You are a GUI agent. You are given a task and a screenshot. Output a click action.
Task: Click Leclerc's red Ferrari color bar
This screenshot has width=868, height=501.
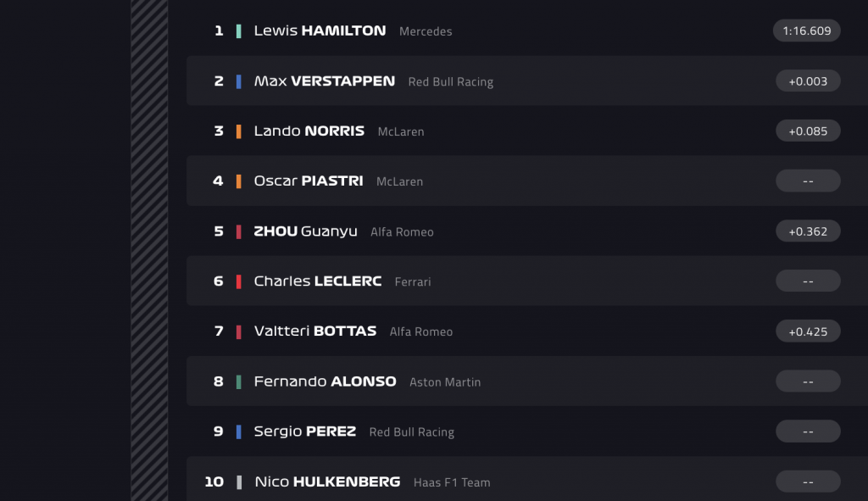point(239,281)
